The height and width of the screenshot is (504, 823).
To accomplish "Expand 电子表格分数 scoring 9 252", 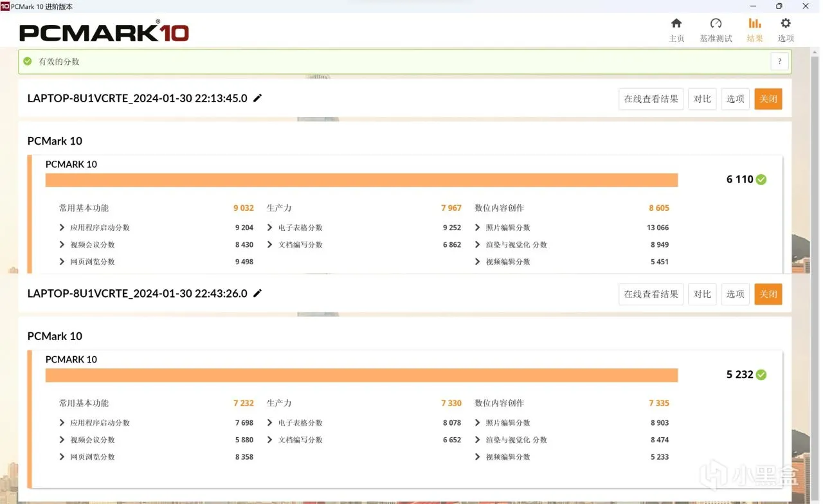I will tap(270, 228).
